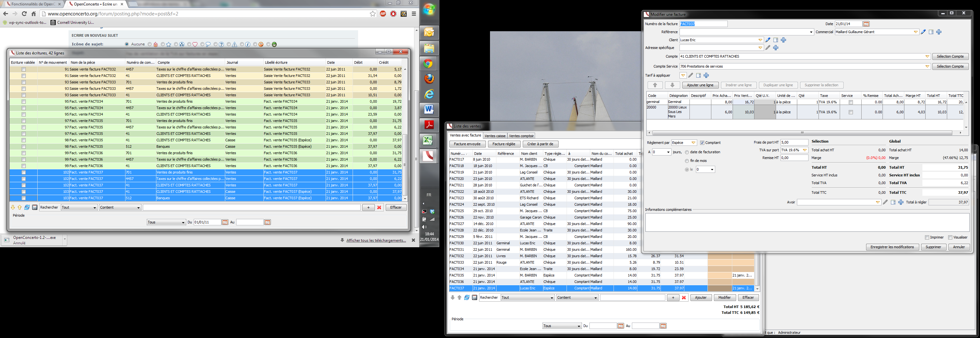Viewport: 980px width, 338px height.
Task: Open Contient dropdown in Liste des ventes
Action: coord(577,298)
